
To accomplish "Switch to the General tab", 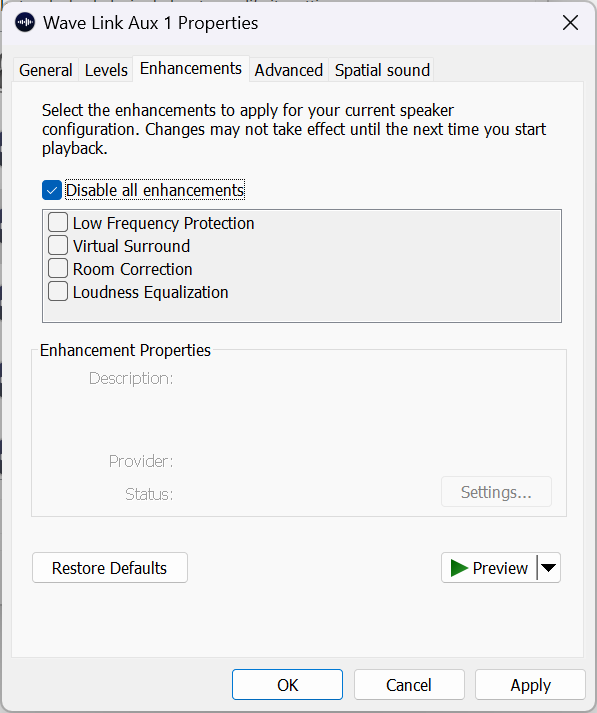I will click(46, 70).
